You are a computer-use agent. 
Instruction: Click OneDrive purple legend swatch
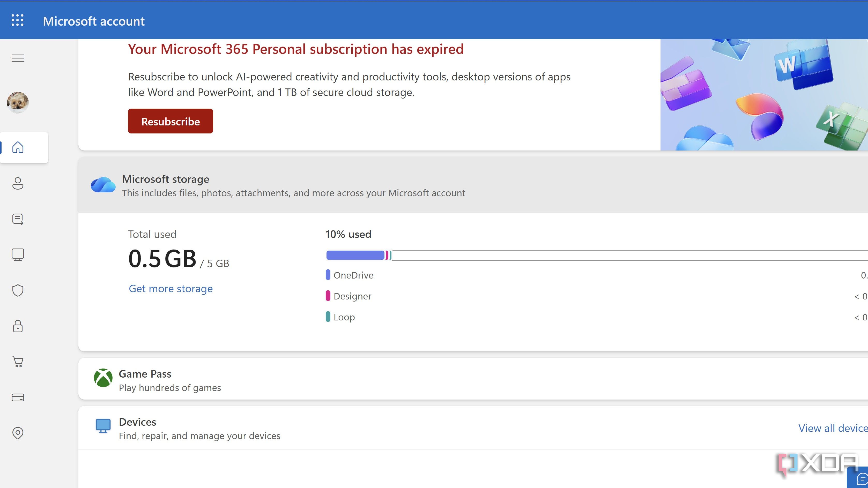click(x=328, y=275)
